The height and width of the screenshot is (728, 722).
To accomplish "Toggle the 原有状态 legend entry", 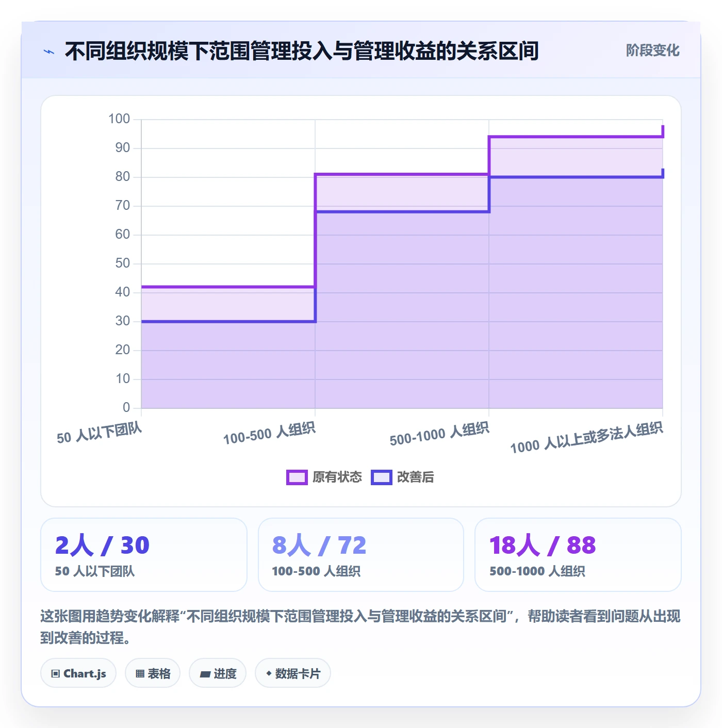I will point(324,477).
